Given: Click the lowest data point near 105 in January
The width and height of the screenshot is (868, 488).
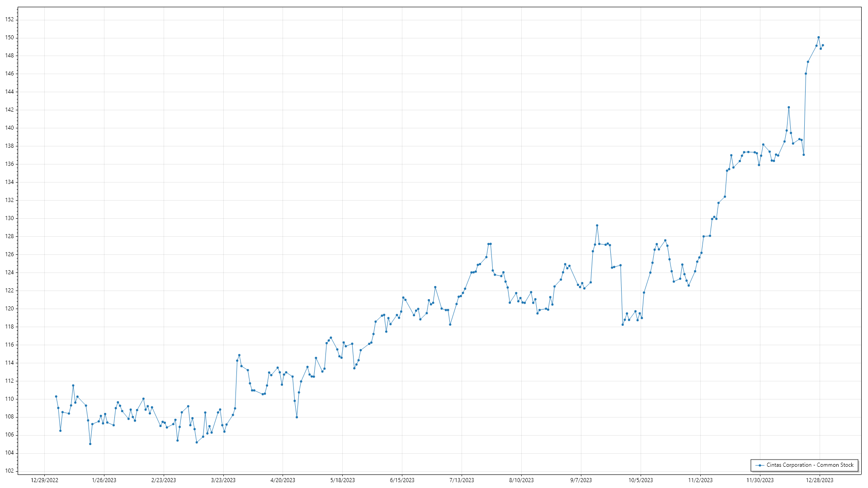Looking at the screenshot, I should pos(90,444).
